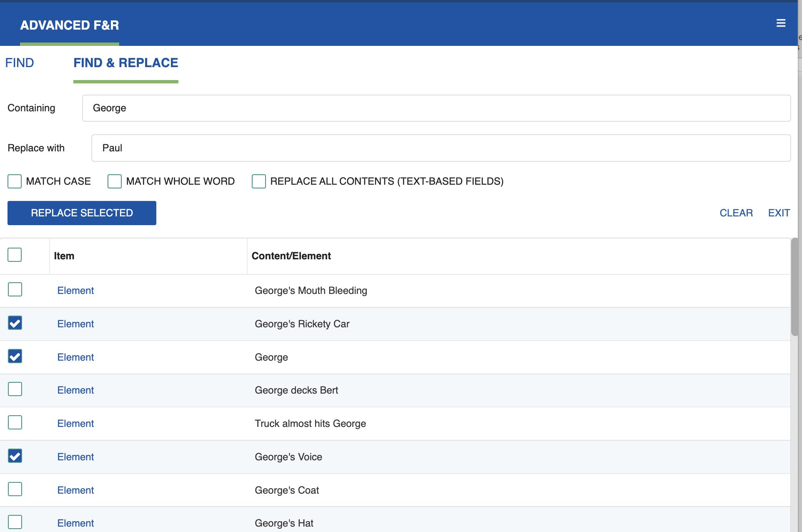Click the results list vertical scrollbar

[794, 287]
